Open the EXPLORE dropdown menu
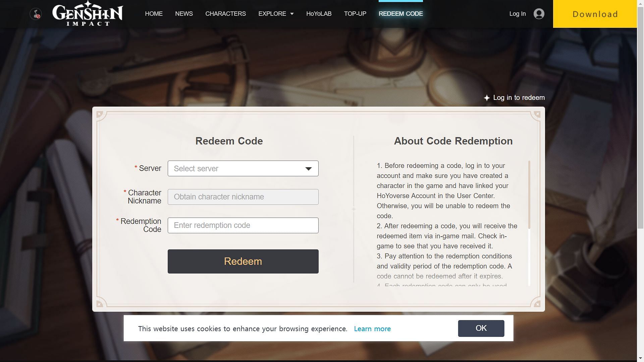The height and width of the screenshot is (362, 644). tap(276, 13)
